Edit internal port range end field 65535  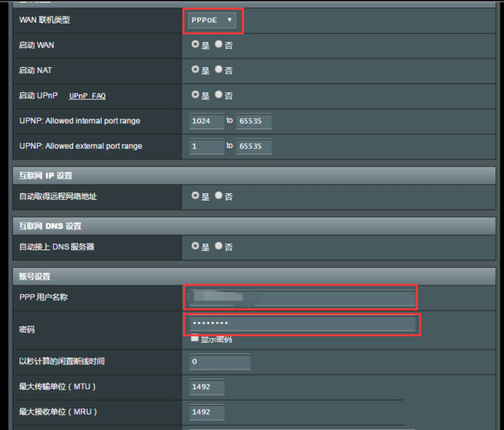coord(254,121)
